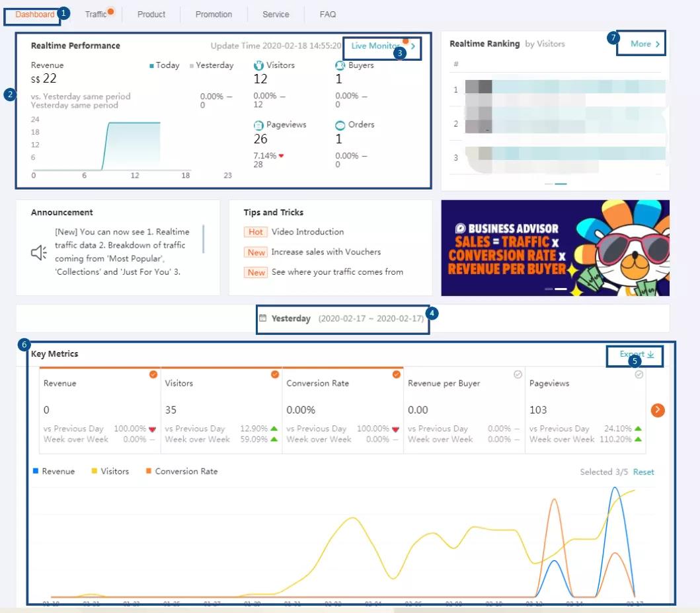Click the blue Revenue legend swatch
Image resolution: width=700 pixels, height=613 pixels.
point(36,472)
